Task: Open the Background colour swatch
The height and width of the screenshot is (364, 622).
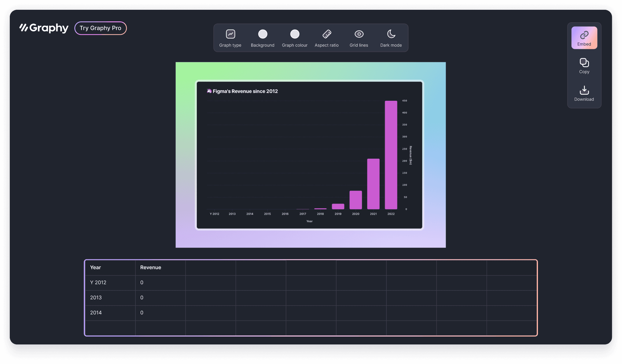Action: [x=263, y=34]
